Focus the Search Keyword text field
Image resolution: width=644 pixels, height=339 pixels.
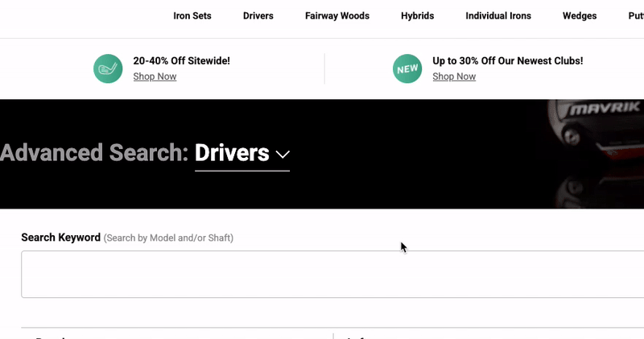click(322, 275)
